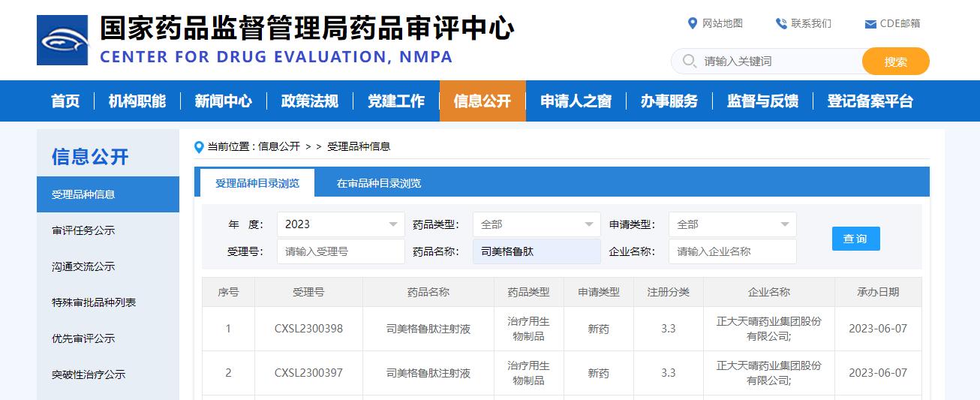Click 治疗用生物制品 in row CXSL2300398
The image size is (980, 400).
coord(528,329)
